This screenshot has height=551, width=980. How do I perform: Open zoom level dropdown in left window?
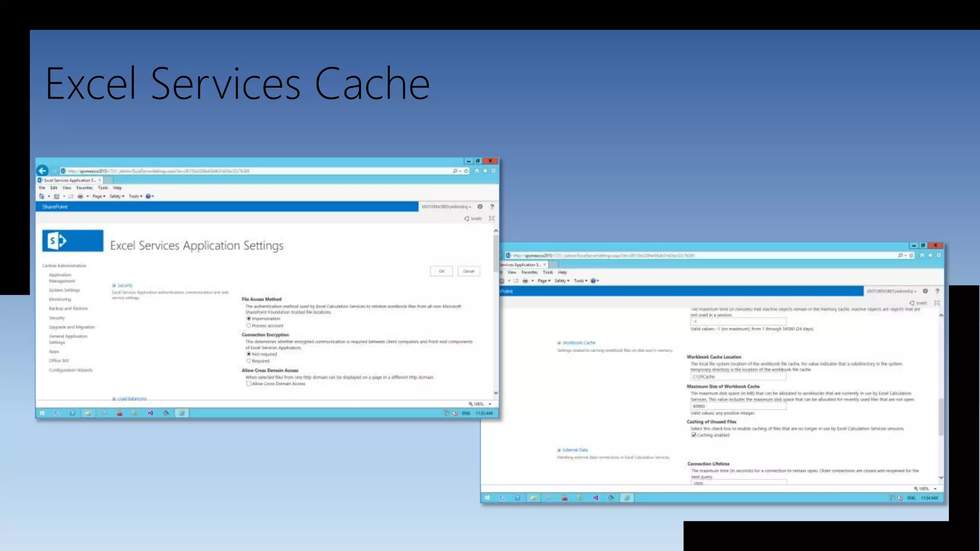pyautogui.click(x=490, y=404)
